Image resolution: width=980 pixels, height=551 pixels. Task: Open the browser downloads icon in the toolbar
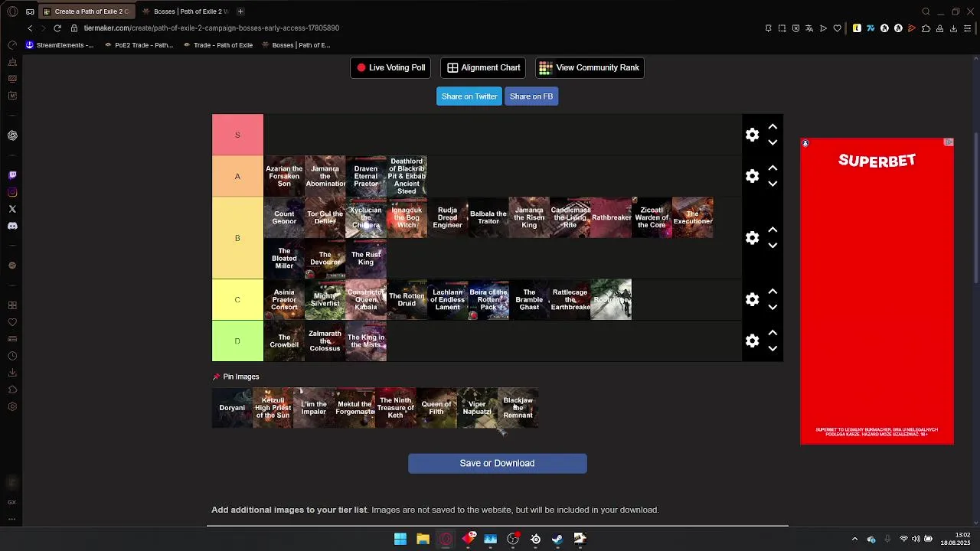coord(953,28)
